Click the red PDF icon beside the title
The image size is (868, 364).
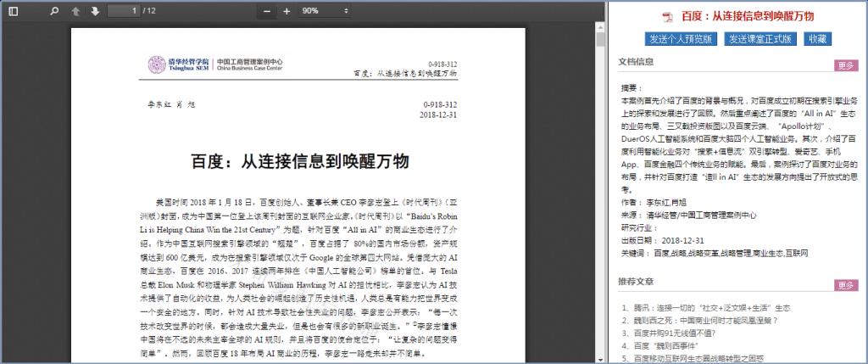[667, 17]
